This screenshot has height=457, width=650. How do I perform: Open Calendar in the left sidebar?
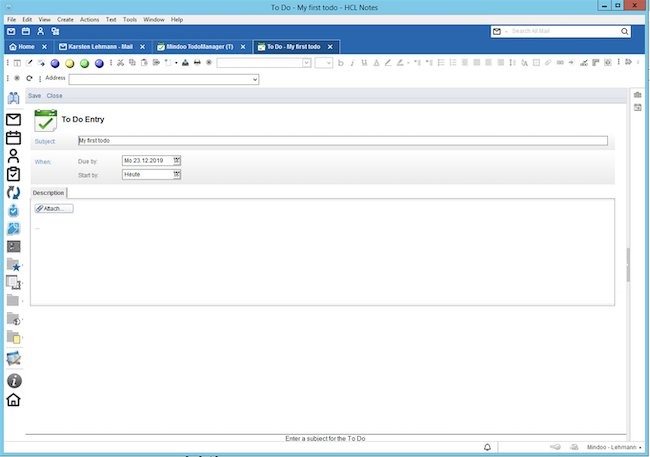tap(14, 138)
